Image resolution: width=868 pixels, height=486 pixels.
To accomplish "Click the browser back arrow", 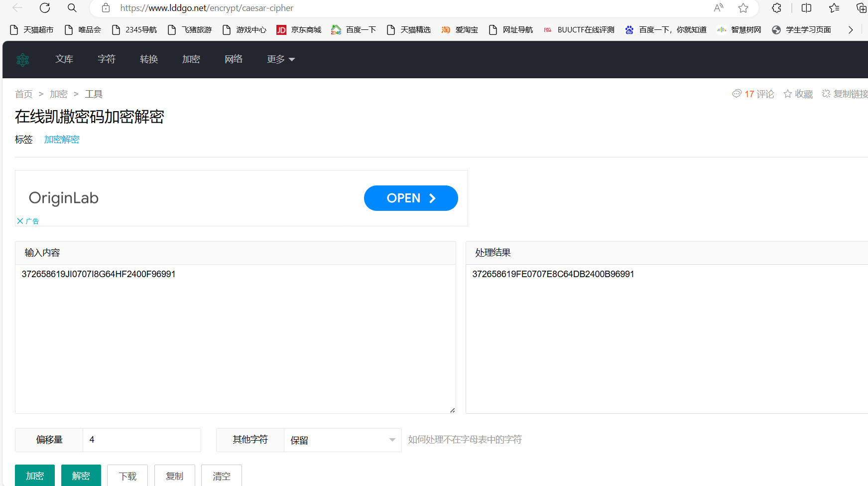I will click(17, 8).
